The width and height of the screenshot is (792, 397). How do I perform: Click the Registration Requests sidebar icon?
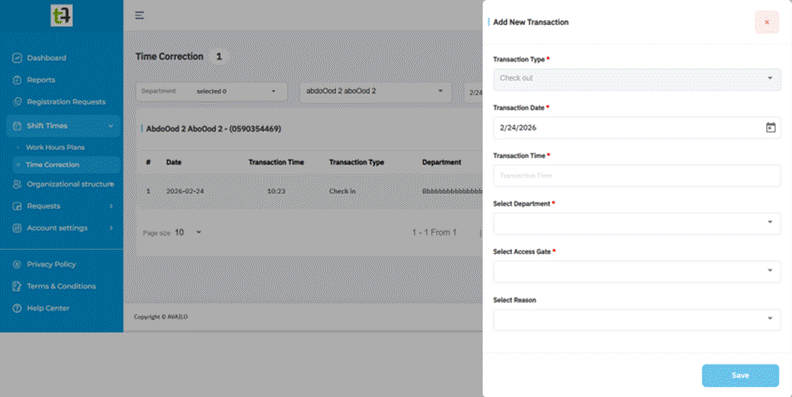tap(17, 102)
